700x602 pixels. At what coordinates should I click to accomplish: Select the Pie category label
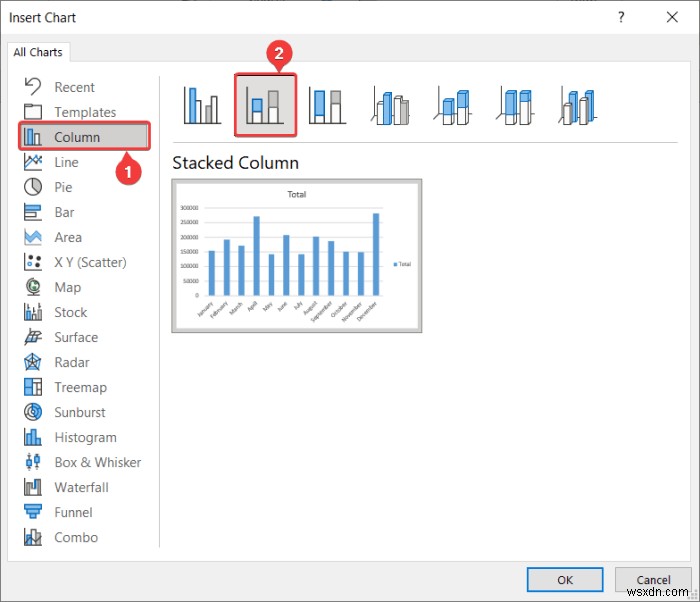63,187
